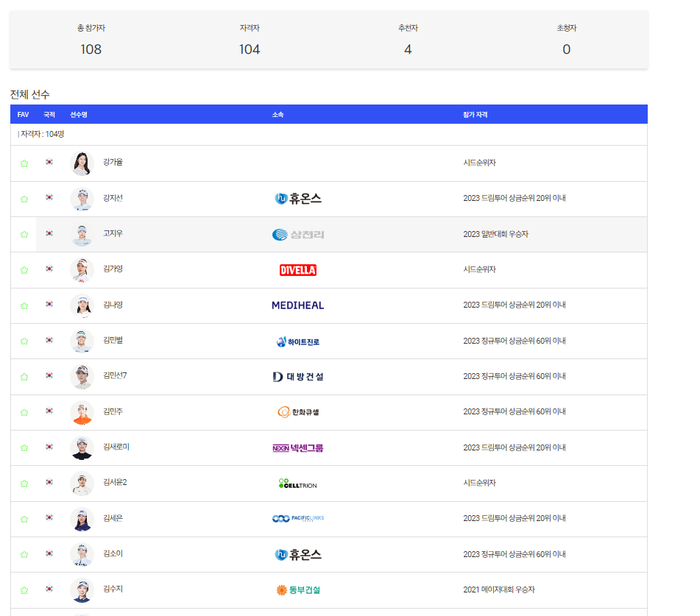Toggle favorite star for 고지우

[24, 234]
